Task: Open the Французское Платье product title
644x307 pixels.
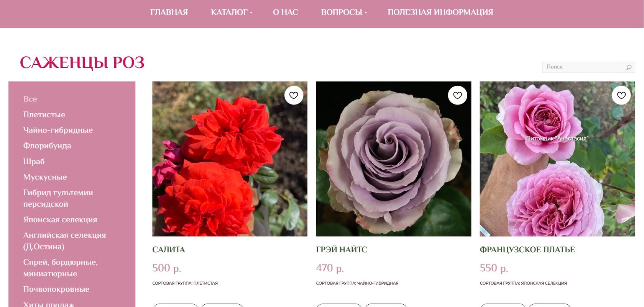Action: click(527, 250)
